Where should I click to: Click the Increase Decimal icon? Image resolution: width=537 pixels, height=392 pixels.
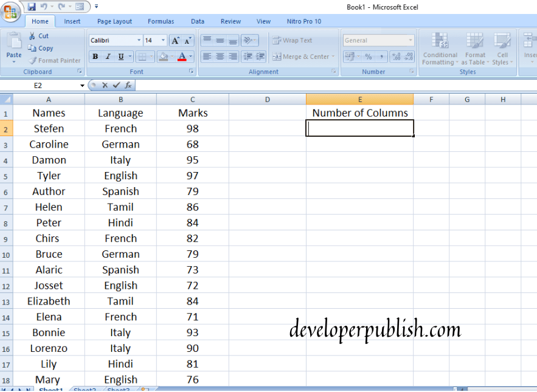pyautogui.click(x=396, y=56)
